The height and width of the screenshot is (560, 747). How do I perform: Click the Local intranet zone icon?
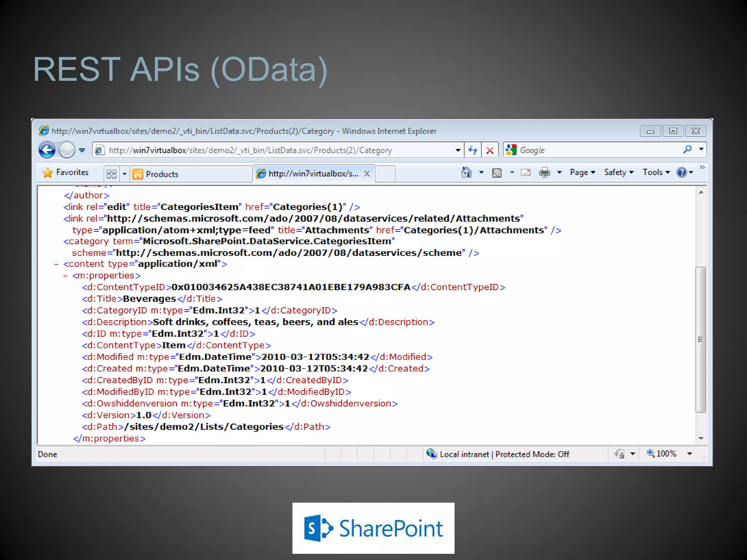pos(431,454)
